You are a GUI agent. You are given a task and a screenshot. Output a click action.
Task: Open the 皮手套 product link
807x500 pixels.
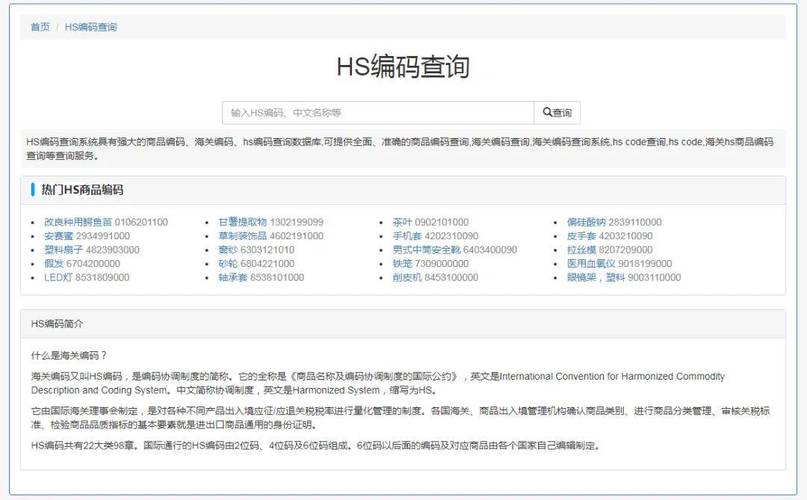(x=582, y=236)
